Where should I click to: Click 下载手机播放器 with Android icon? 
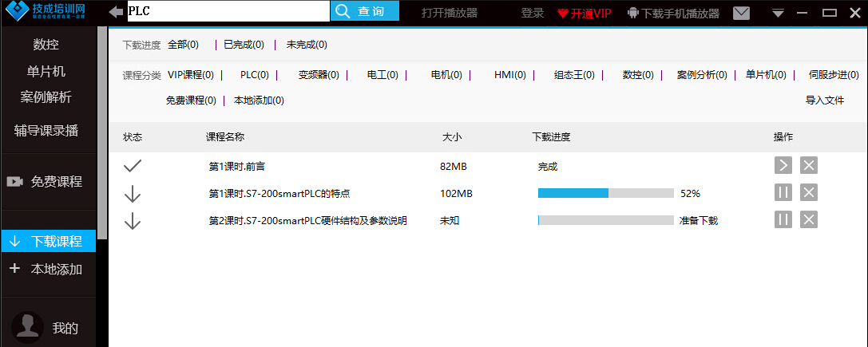click(x=673, y=13)
